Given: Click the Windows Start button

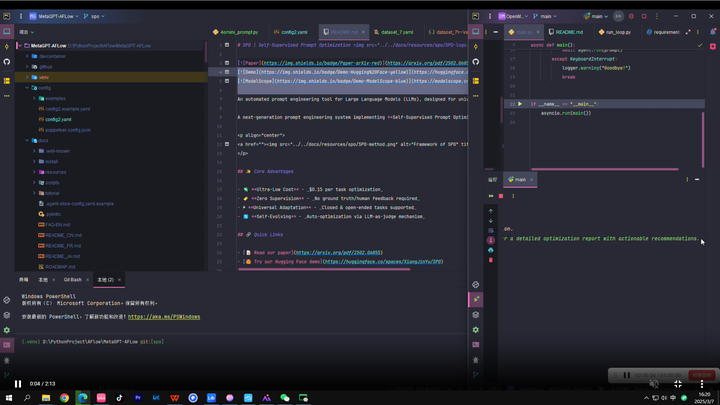Looking at the screenshot, I should 10,397.
